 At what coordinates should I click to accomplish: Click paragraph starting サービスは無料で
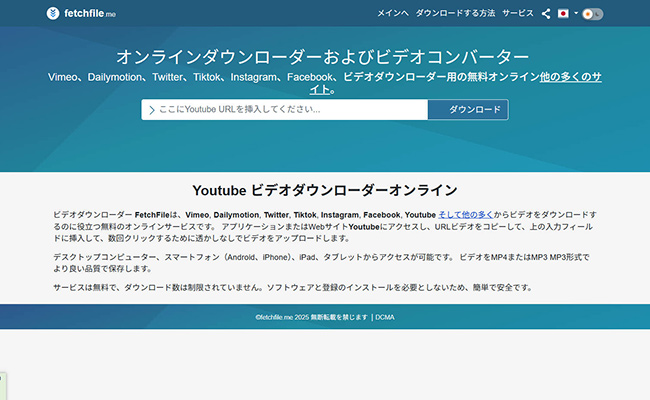point(293,287)
